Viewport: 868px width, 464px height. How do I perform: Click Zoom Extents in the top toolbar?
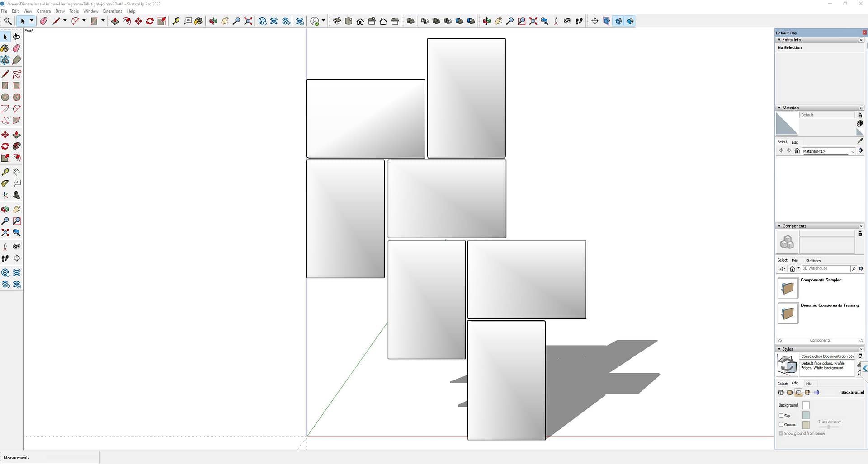pos(248,21)
